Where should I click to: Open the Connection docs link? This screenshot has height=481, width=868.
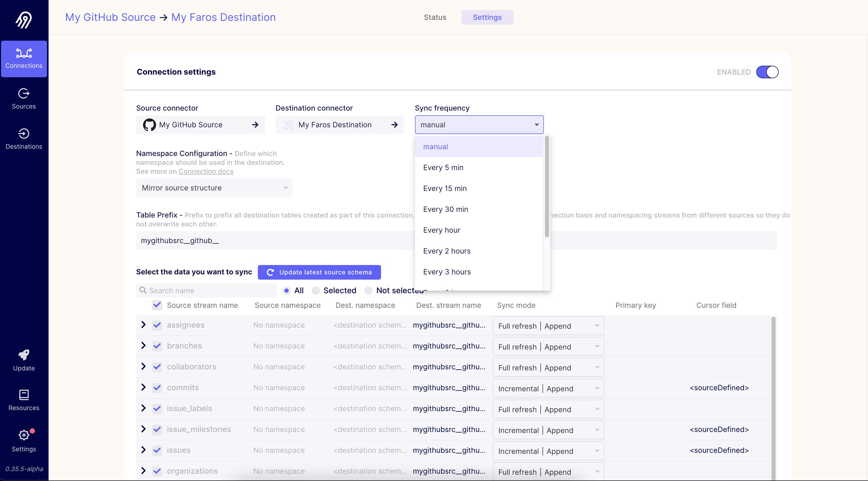click(x=206, y=171)
